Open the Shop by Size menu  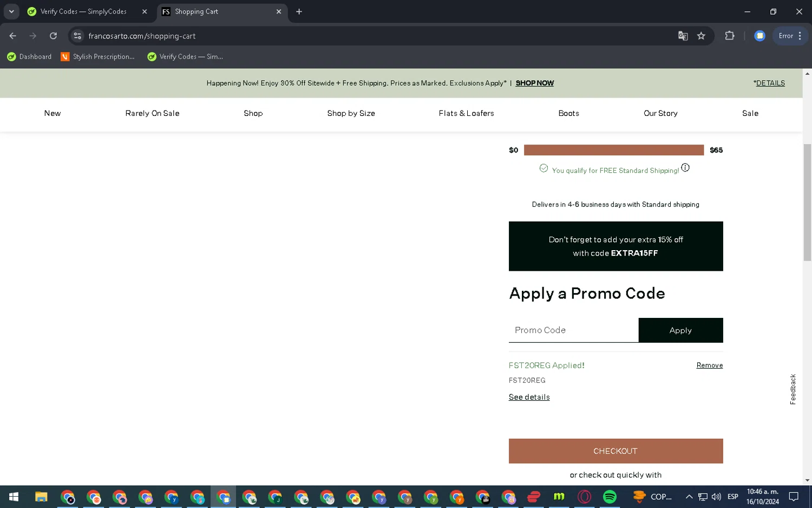coord(351,113)
